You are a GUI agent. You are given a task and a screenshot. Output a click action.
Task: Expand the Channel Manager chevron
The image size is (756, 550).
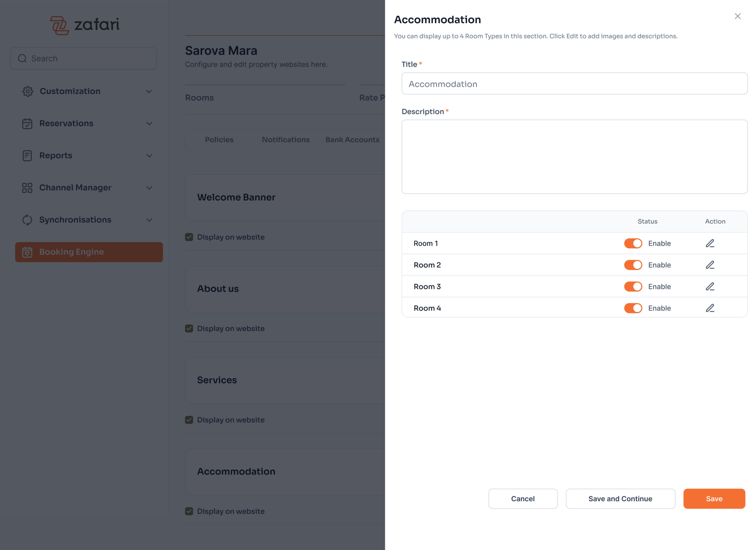149,188
